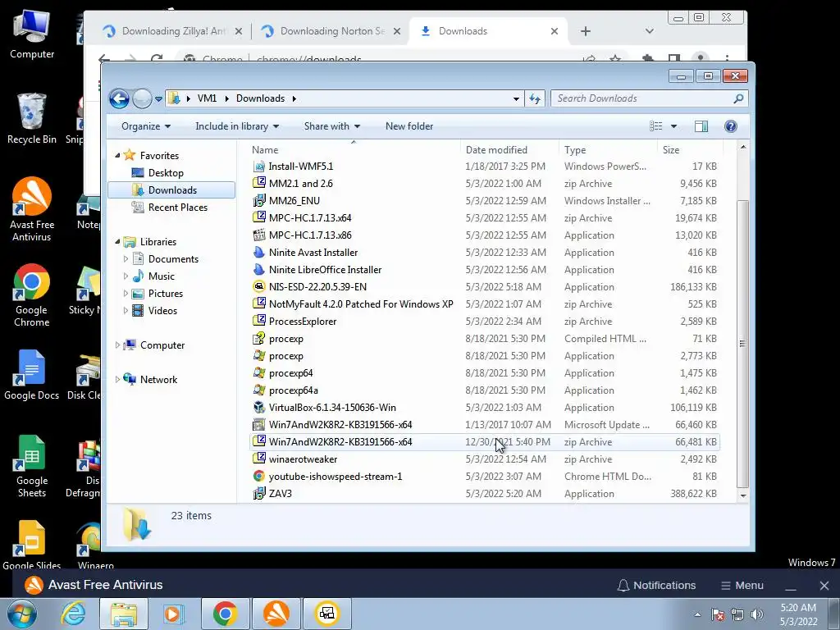Open a new Chrome tab
The height and width of the screenshot is (630, 840).
pyautogui.click(x=586, y=31)
